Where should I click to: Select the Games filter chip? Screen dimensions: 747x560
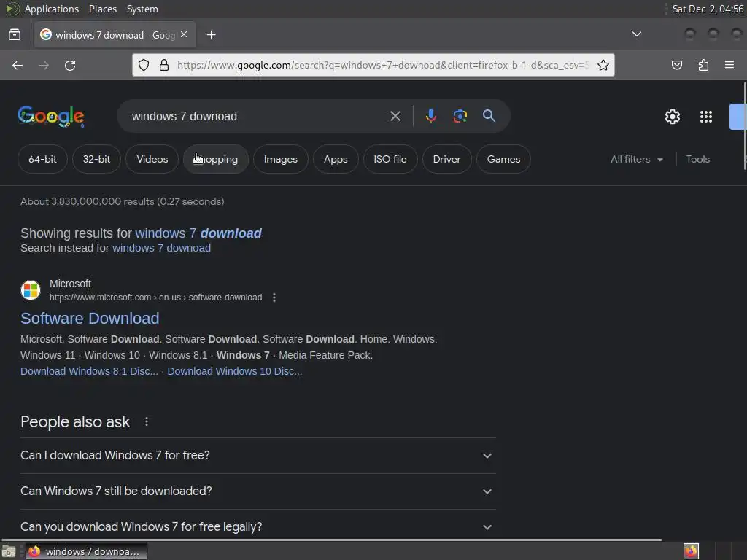(503, 159)
